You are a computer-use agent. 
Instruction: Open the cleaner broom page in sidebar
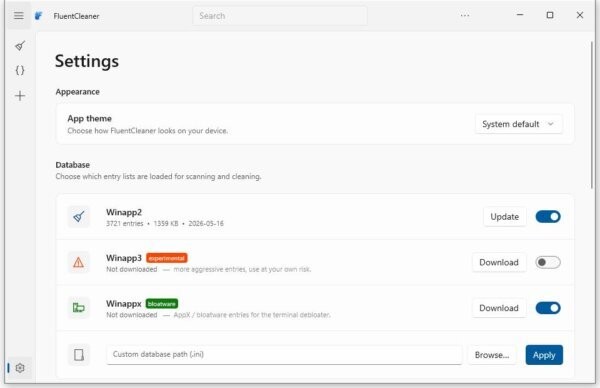point(20,46)
